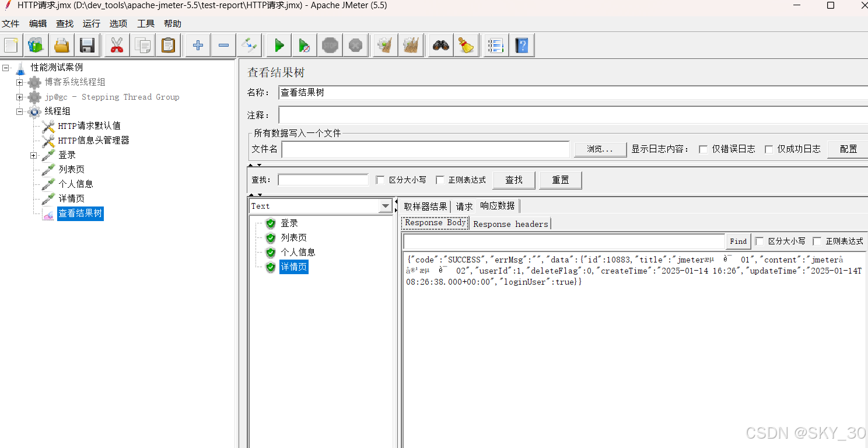The height and width of the screenshot is (448, 868).
Task: Click the Stop test icon
Action: click(330, 45)
